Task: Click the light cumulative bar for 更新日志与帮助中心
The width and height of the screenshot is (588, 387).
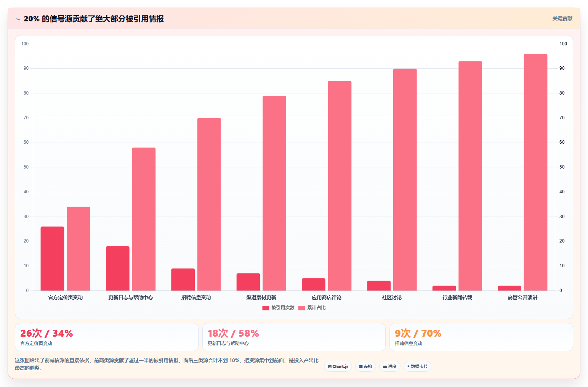Action: tap(144, 219)
